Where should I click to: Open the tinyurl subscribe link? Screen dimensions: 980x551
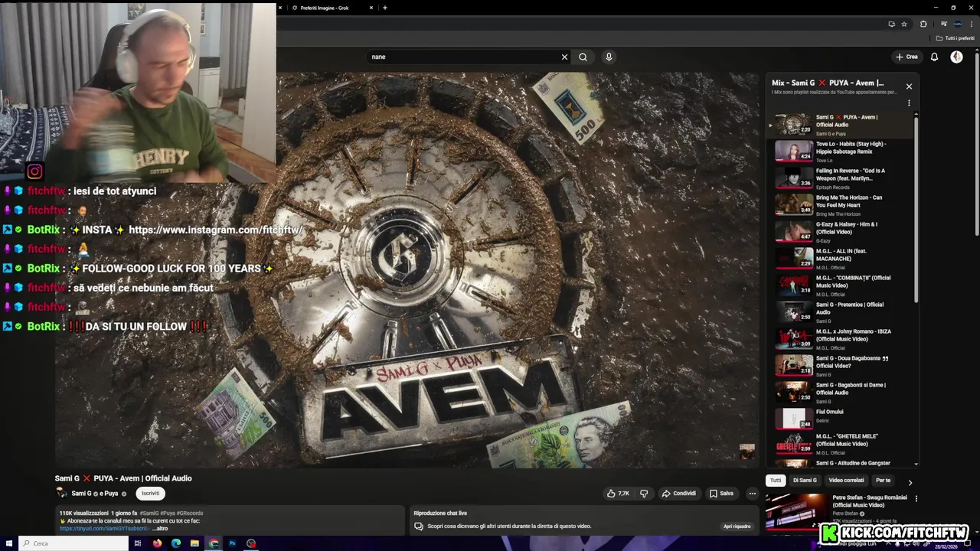[105, 528]
